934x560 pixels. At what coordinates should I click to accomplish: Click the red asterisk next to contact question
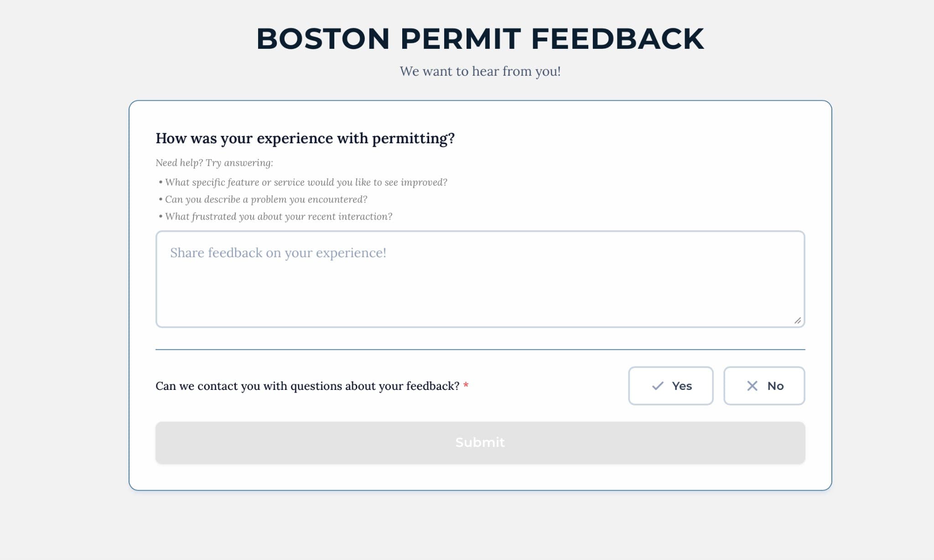[x=466, y=385]
